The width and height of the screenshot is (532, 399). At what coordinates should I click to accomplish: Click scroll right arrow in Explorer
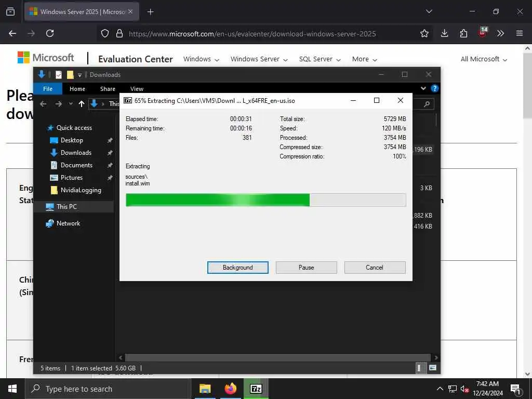pyautogui.click(x=436, y=357)
